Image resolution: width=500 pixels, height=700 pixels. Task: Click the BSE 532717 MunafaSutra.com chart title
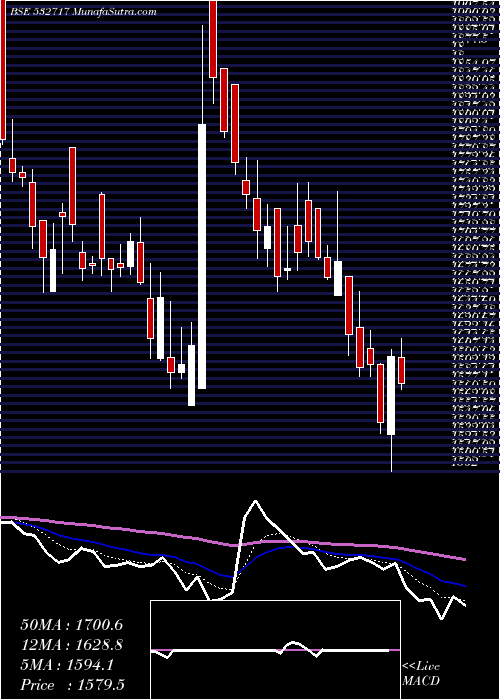coord(84,12)
